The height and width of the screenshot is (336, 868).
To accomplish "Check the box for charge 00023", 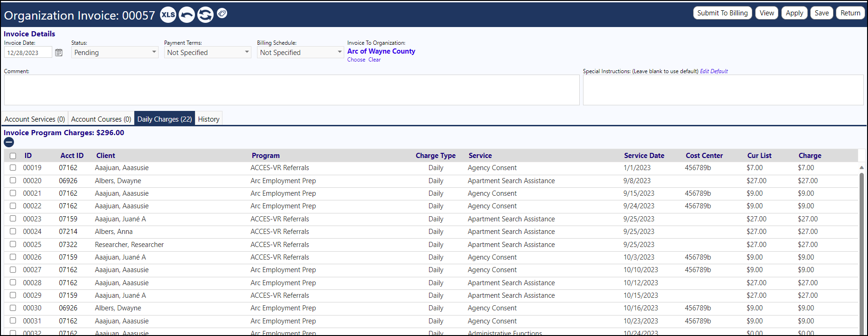I will 13,219.
